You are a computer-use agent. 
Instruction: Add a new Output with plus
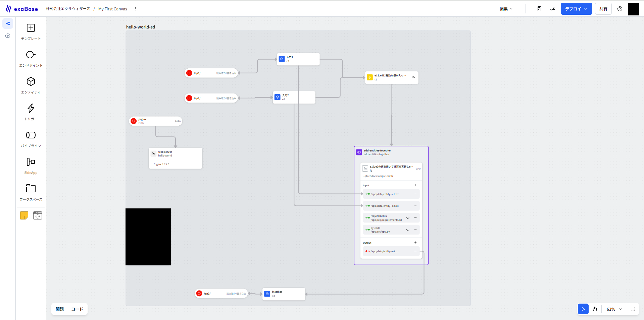point(415,243)
